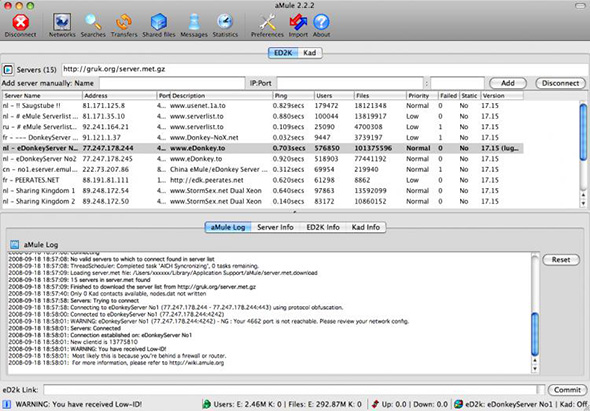Sort by Address column header
Image resolution: width=590 pixels, height=411 pixels.
(x=119, y=96)
